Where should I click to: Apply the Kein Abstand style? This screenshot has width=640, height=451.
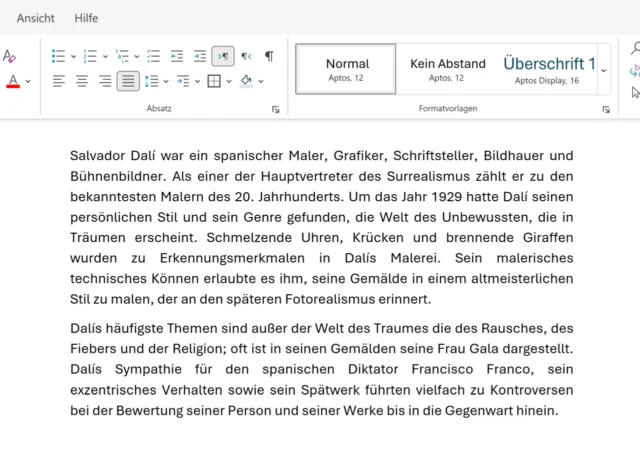click(448, 68)
